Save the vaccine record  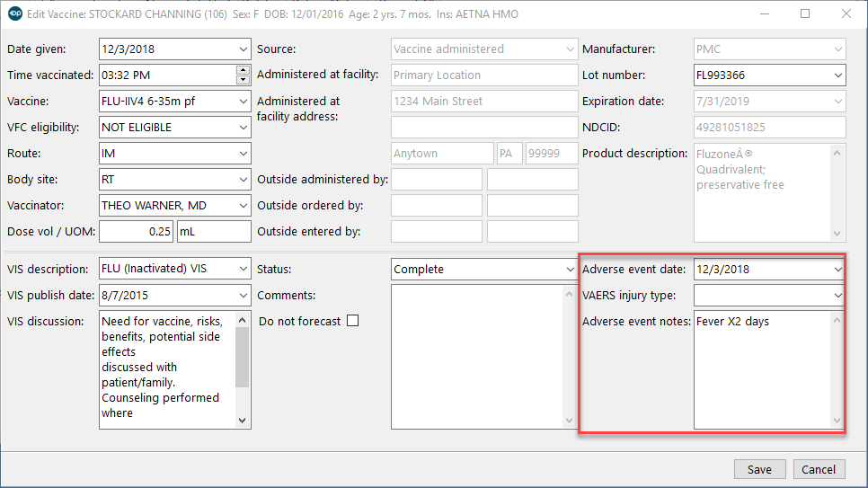[759, 469]
